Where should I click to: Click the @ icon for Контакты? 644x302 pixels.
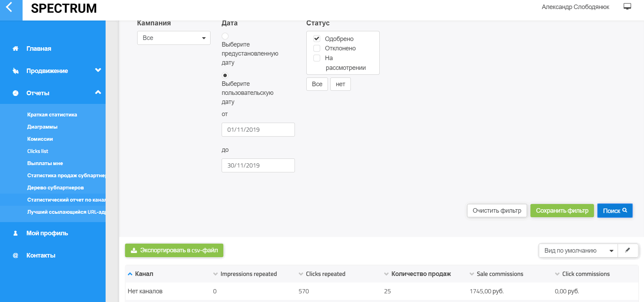[16, 255]
